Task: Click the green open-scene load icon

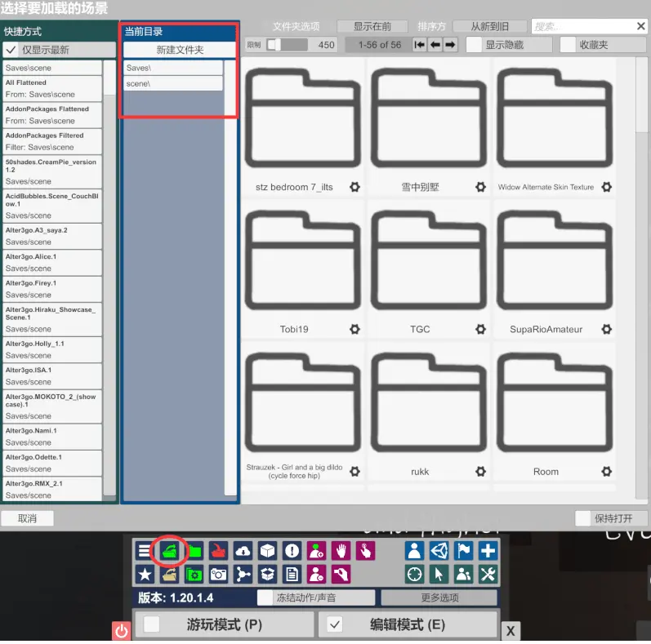Action: (169, 551)
